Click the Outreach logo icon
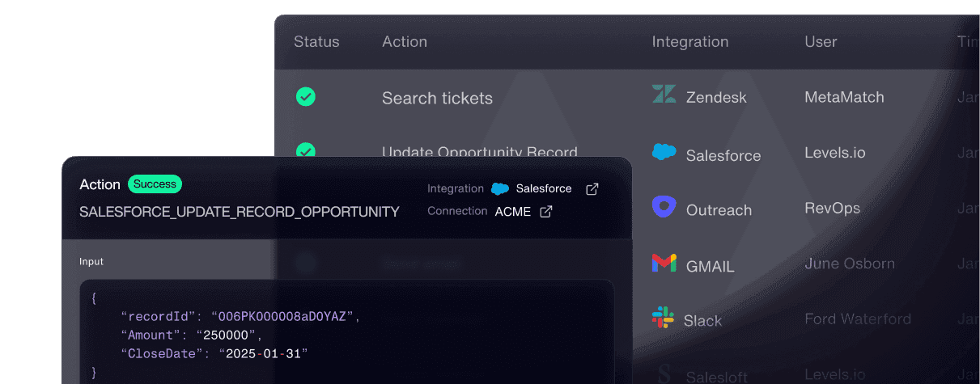The image size is (980, 384). [x=664, y=207]
